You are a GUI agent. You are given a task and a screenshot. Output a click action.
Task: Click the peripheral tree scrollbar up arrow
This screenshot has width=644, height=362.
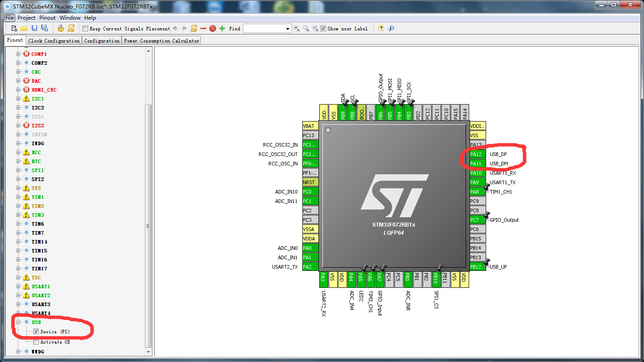[x=148, y=51]
